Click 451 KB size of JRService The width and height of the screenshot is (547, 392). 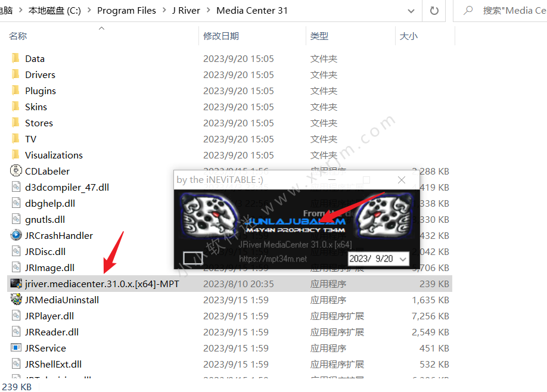(x=434, y=348)
